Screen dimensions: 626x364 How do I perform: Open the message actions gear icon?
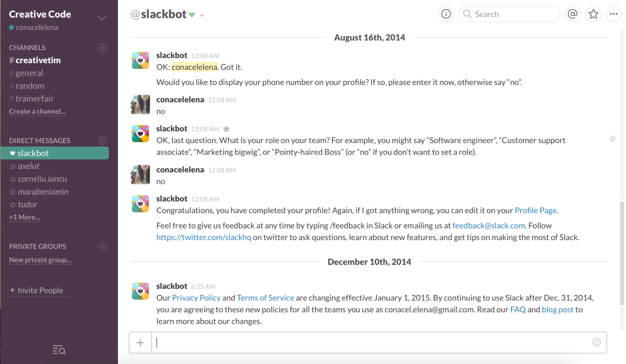pos(612,139)
